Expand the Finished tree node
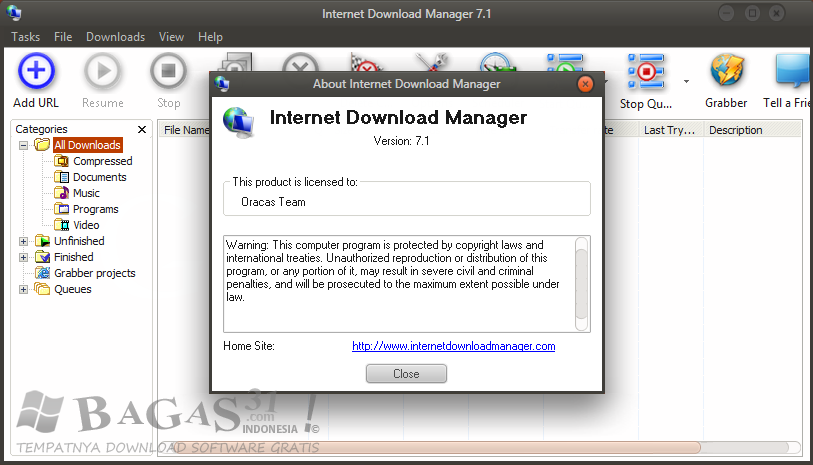Viewport: 813px width, 465px height. [x=23, y=258]
